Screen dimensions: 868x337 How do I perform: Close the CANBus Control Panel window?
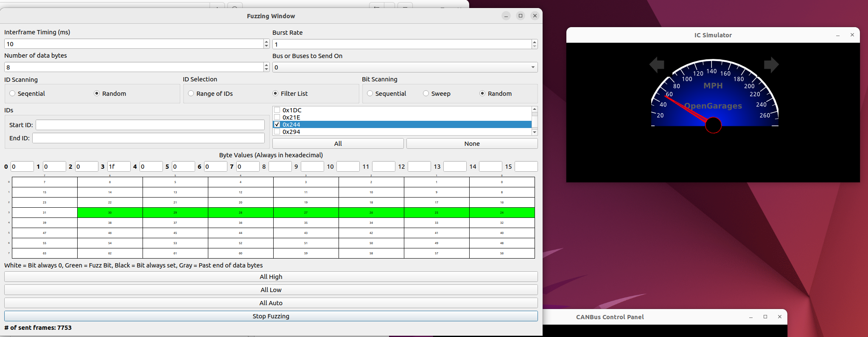[x=780, y=317]
